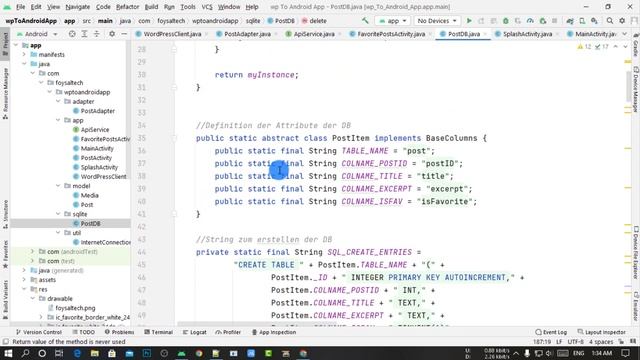This screenshot has height=360, width=640.
Task: Run the app with green play button
Action: 469,20
